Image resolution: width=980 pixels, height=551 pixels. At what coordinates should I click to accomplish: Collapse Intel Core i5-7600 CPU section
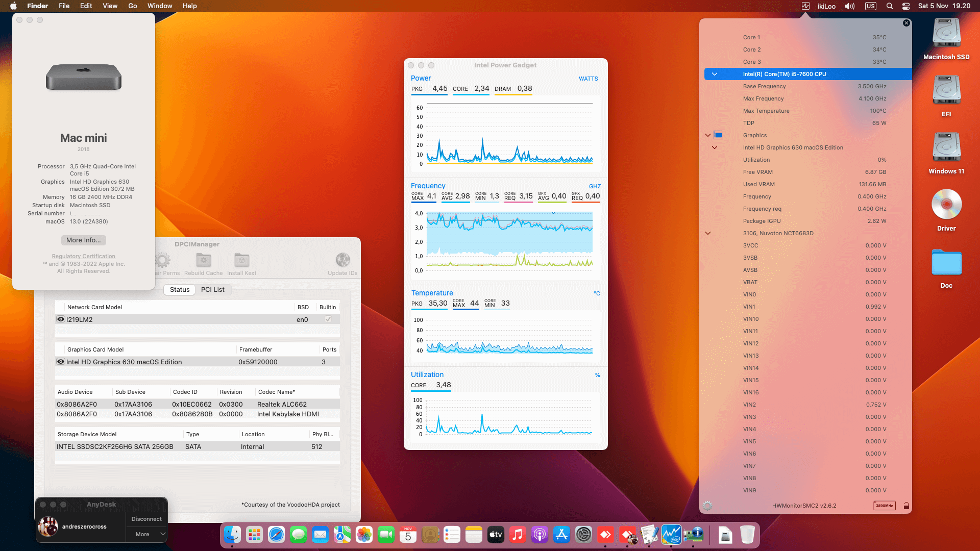(x=715, y=74)
